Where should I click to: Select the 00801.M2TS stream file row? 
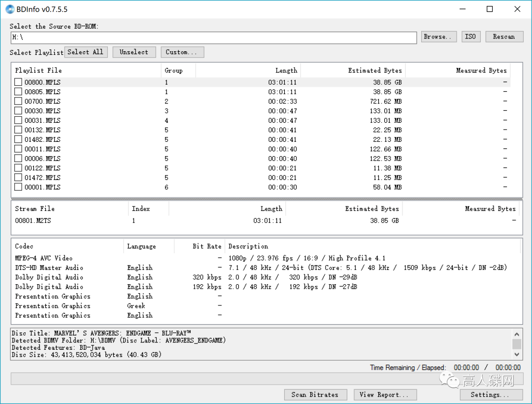click(x=266, y=221)
